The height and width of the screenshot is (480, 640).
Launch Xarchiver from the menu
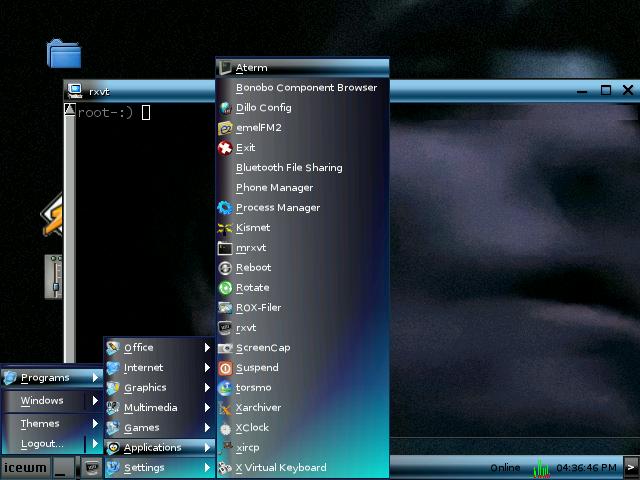click(257, 408)
